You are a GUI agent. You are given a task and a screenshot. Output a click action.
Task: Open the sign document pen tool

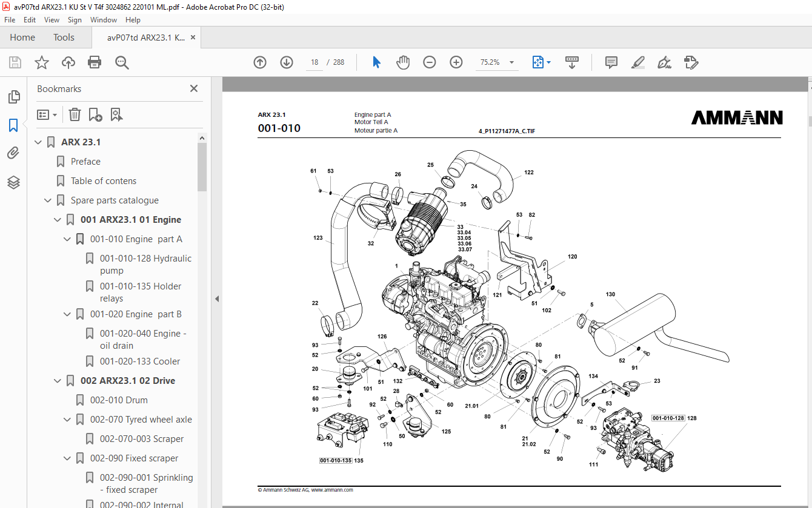664,62
